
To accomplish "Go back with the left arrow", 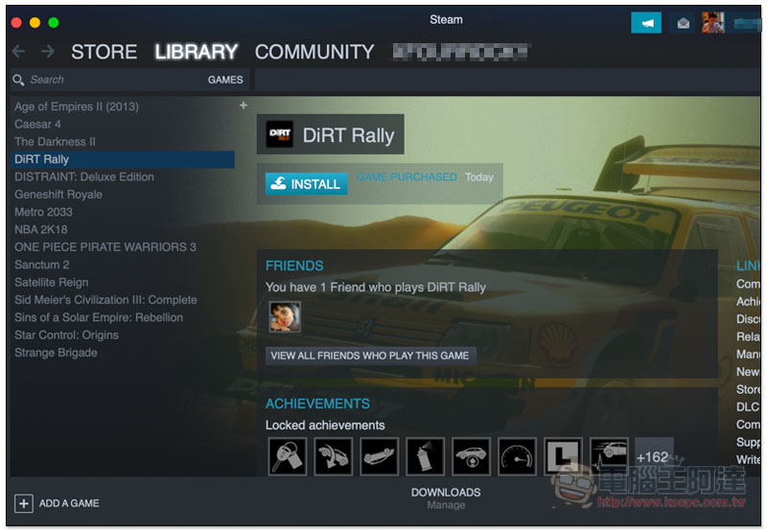I will click(x=18, y=52).
